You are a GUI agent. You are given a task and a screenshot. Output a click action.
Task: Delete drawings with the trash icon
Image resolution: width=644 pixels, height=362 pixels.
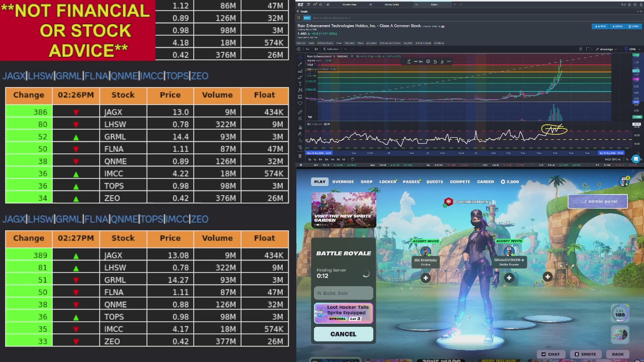tap(300, 156)
